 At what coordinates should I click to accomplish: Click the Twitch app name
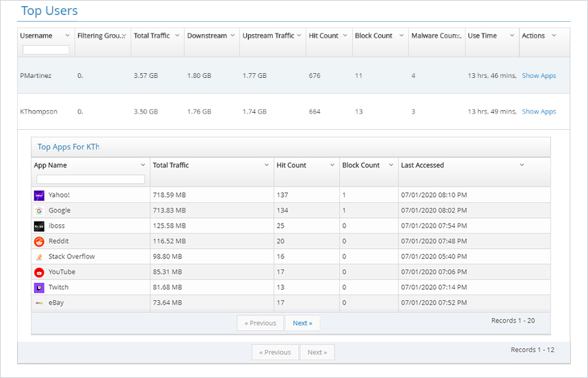pos(59,287)
